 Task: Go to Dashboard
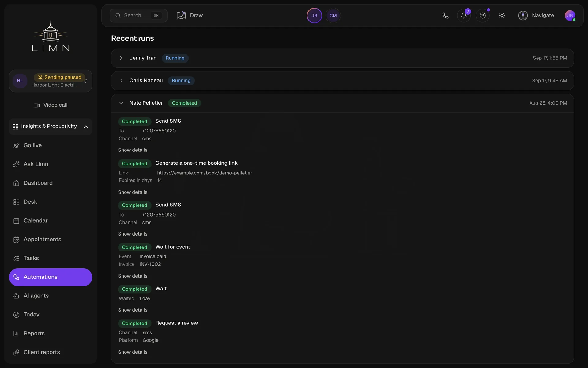coord(51,183)
